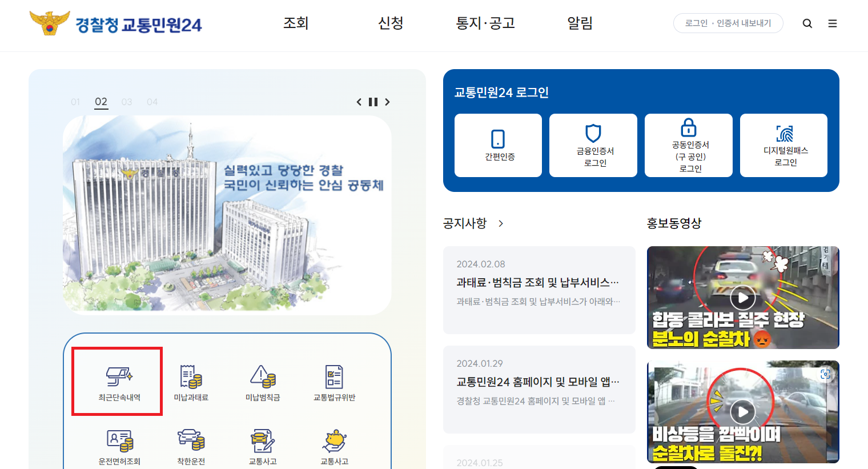Open the 통지·공고 top menu

[485, 23]
